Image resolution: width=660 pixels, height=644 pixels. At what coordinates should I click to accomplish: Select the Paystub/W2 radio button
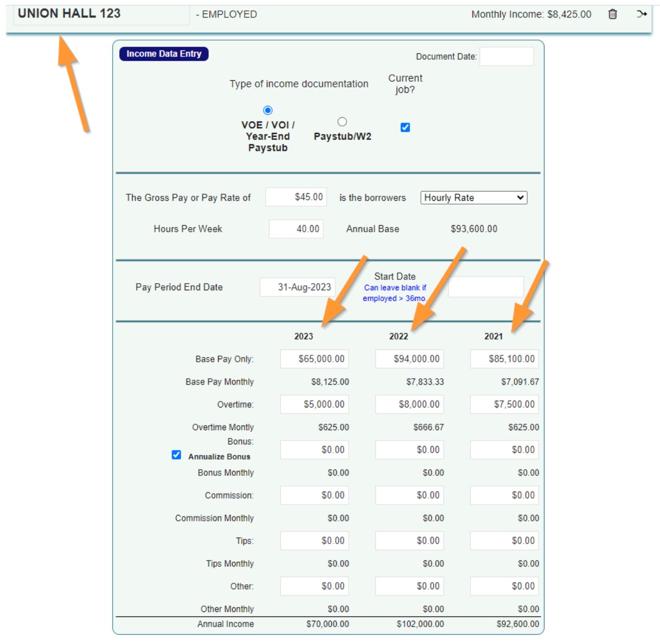(342, 122)
